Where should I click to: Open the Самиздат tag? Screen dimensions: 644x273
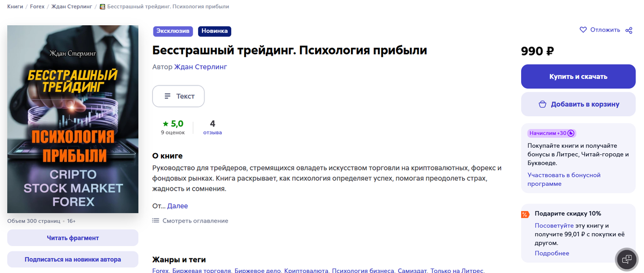412,271
